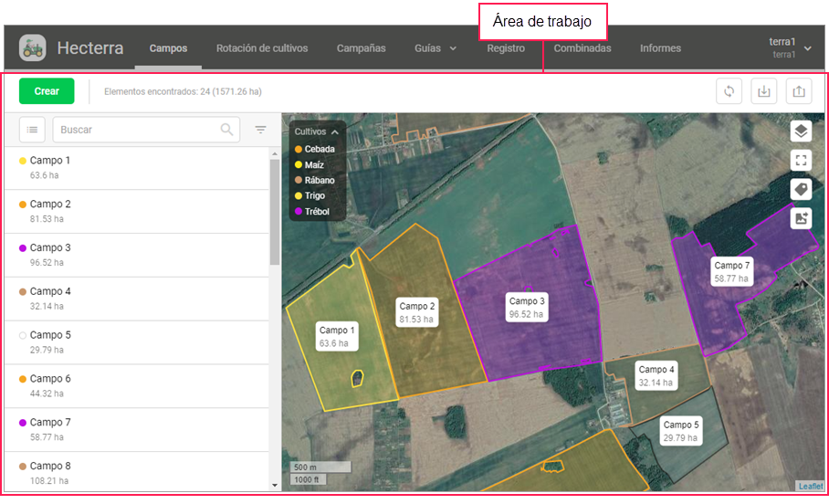This screenshot has width=829, height=504.
Task: Open the list view options icon
Action: coord(33,130)
